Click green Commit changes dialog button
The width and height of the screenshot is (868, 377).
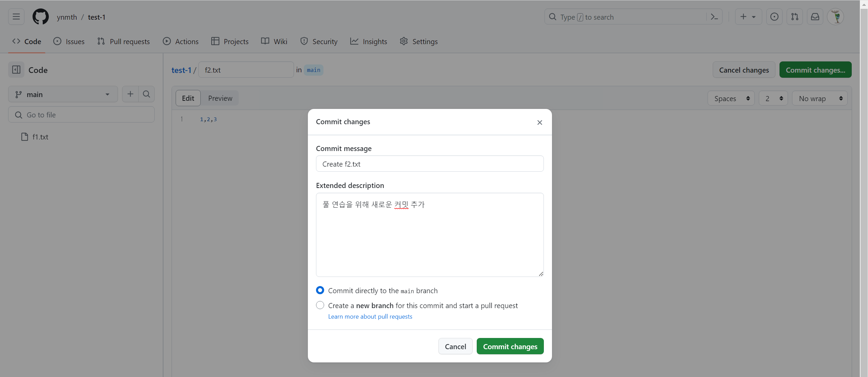[510, 346]
